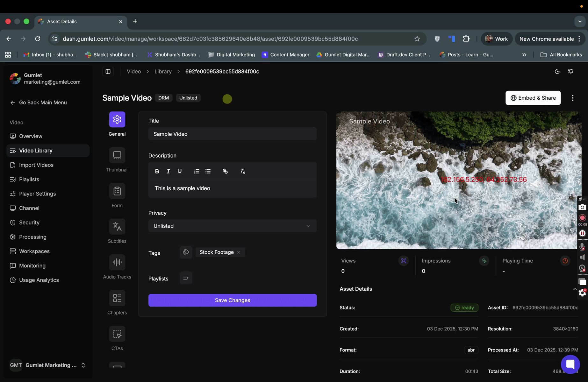Open the Chapters section
Image resolution: width=588 pixels, height=382 pixels.
(x=117, y=298)
